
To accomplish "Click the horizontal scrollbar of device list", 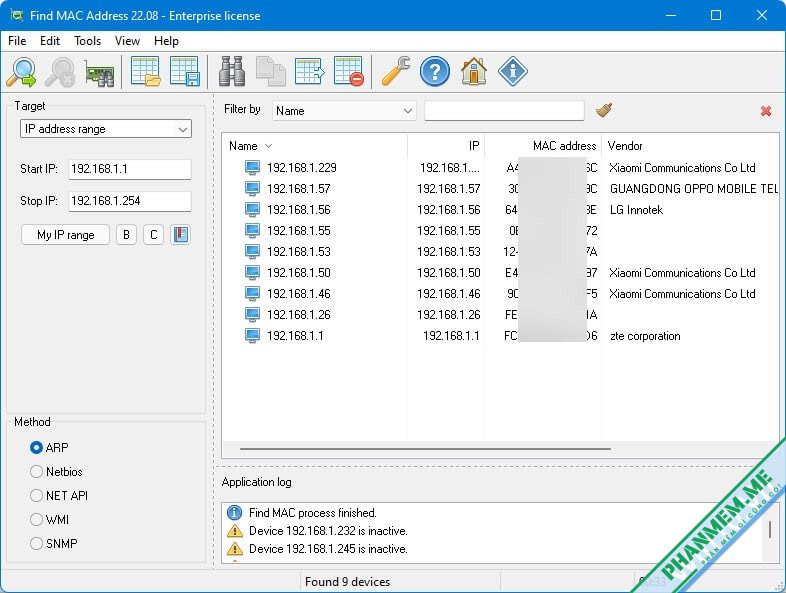I will point(425,449).
